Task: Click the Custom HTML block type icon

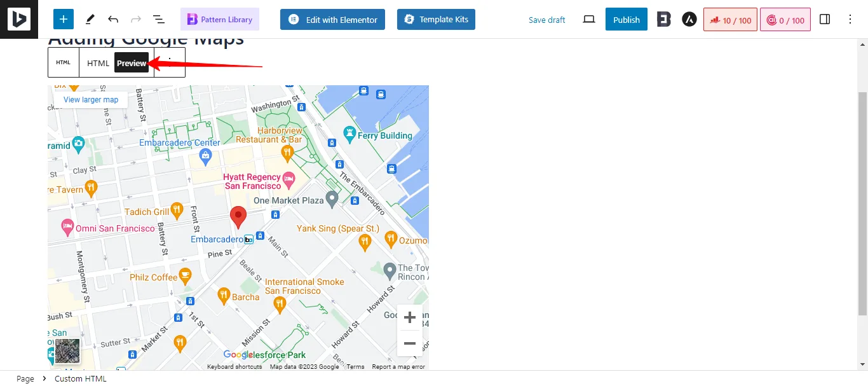Action: click(64, 62)
